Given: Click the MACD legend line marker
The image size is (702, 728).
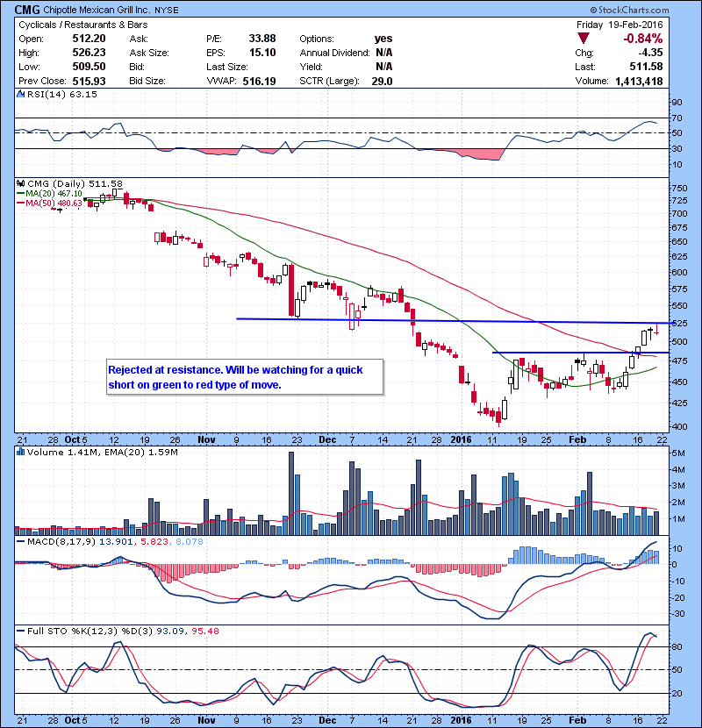Looking at the screenshot, I should pos(20,541).
